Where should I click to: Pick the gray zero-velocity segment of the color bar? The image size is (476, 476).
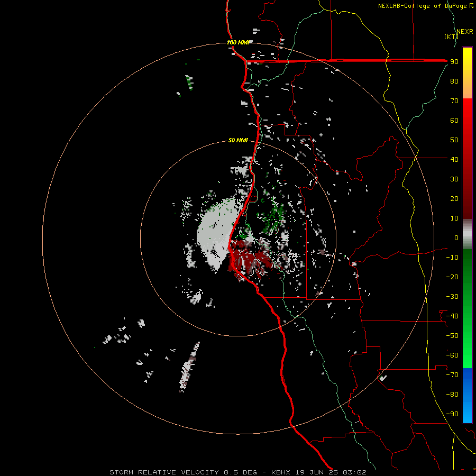[467, 234]
